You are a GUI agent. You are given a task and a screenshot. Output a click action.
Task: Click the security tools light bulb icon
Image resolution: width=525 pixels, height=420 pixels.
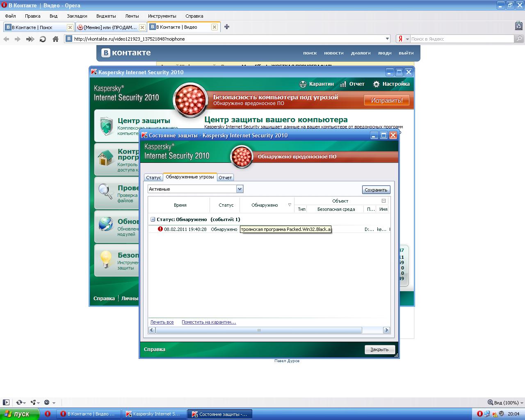(106, 259)
